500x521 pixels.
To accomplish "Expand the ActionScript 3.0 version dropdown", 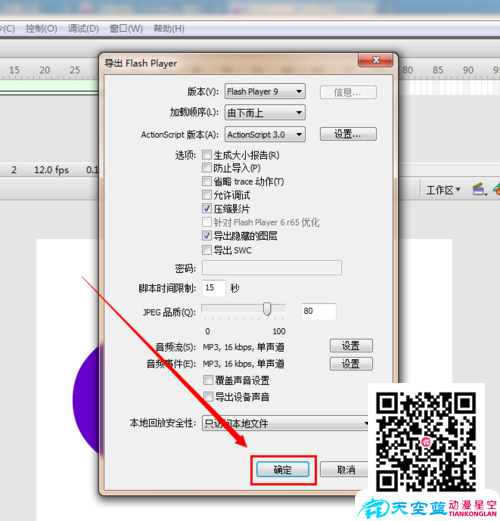I will pos(265,134).
